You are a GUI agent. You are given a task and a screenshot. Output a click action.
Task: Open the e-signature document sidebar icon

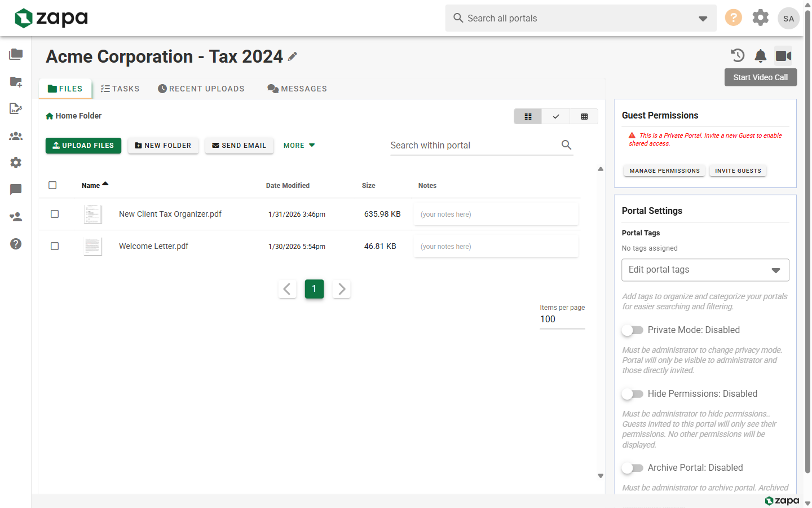pyautogui.click(x=16, y=108)
